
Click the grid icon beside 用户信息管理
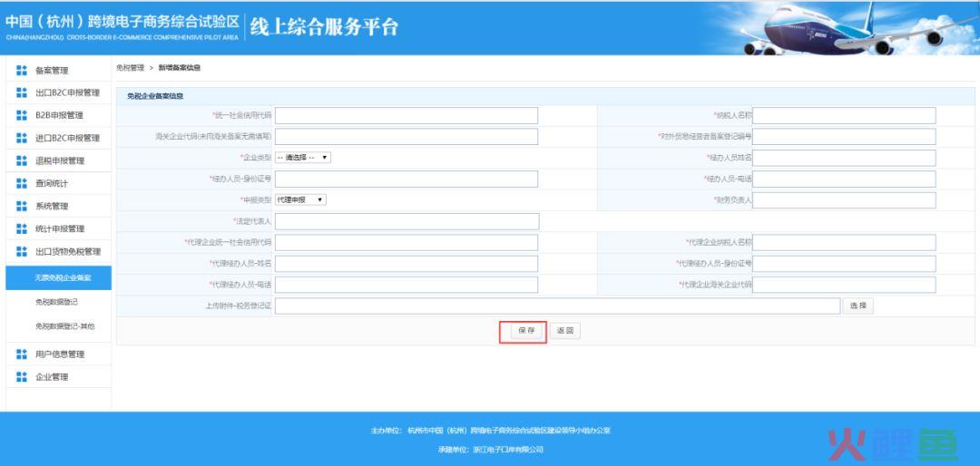tap(22, 354)
